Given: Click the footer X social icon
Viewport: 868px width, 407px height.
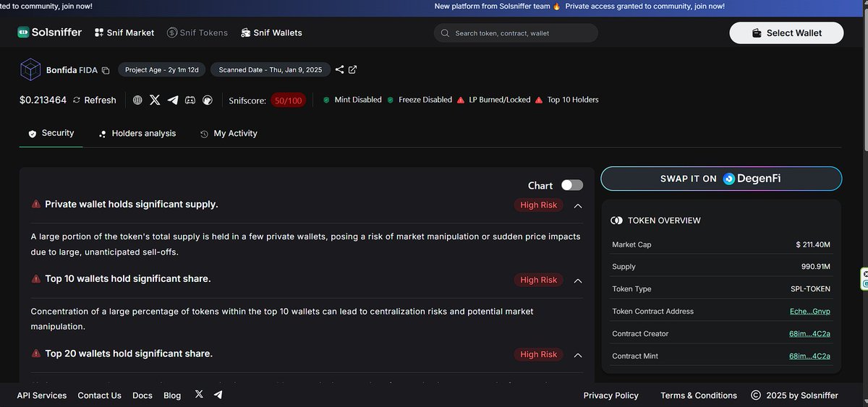Looking at the screenshot, I should [199, 395].
